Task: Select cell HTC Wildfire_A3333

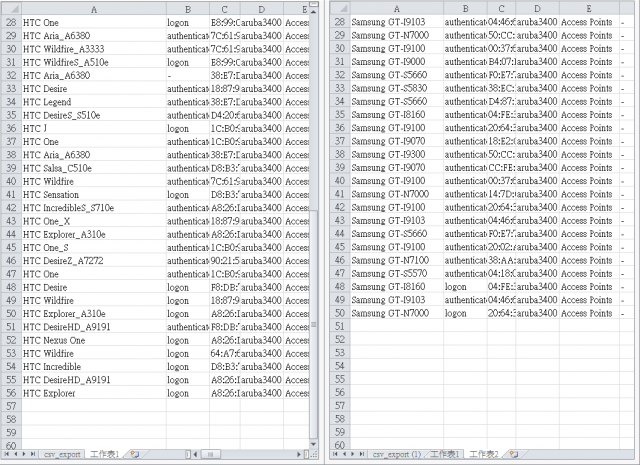Action: click(94, 49)
